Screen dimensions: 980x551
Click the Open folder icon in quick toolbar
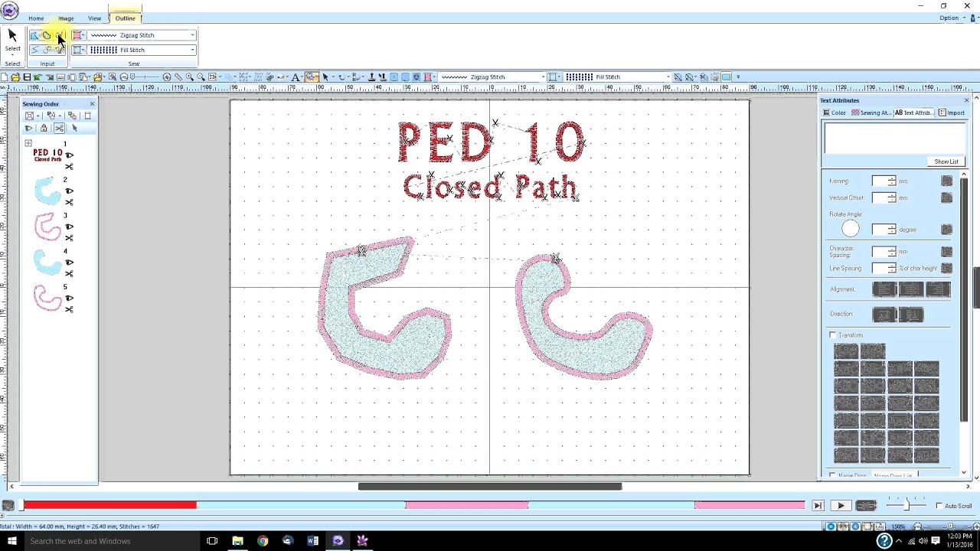pos(15,77)
